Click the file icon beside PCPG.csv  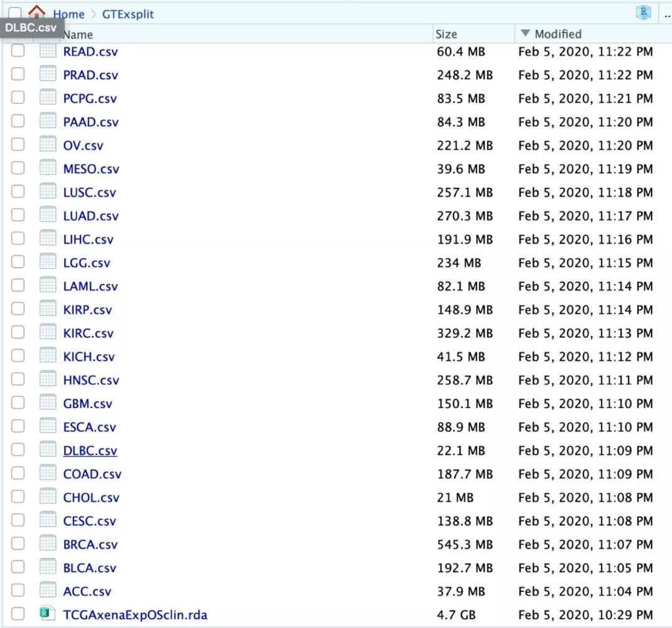coord(47,97)
